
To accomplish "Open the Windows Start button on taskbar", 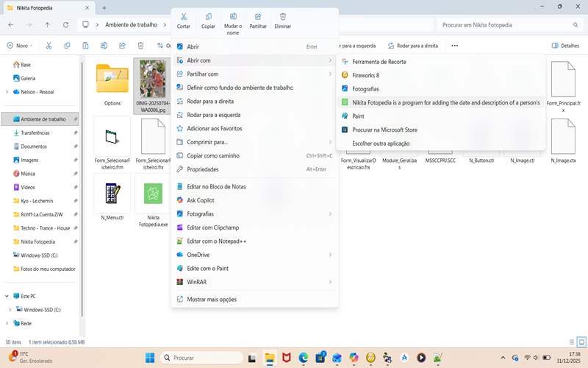I will click(x=150, y=358).
